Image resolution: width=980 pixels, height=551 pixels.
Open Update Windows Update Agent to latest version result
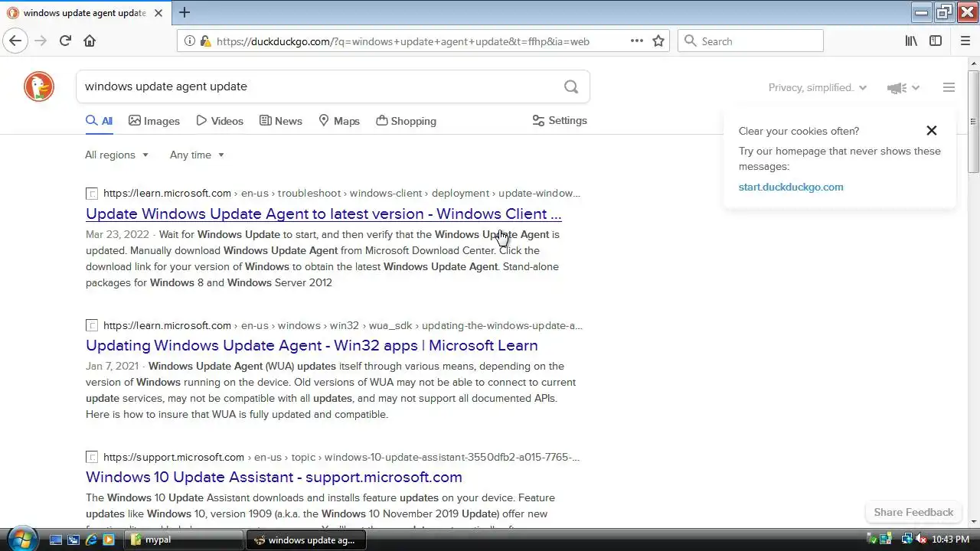(323, 214)
